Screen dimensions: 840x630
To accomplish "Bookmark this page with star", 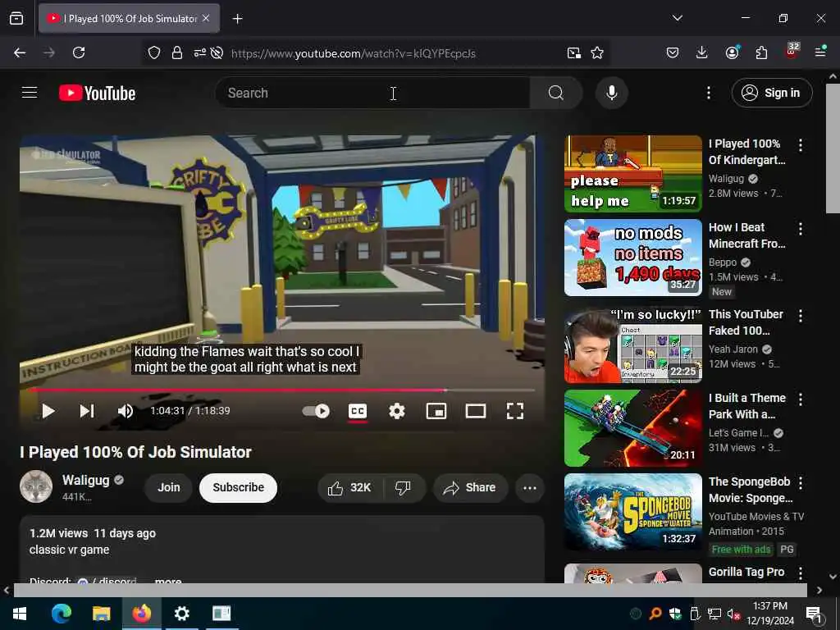I will (597, 52).
